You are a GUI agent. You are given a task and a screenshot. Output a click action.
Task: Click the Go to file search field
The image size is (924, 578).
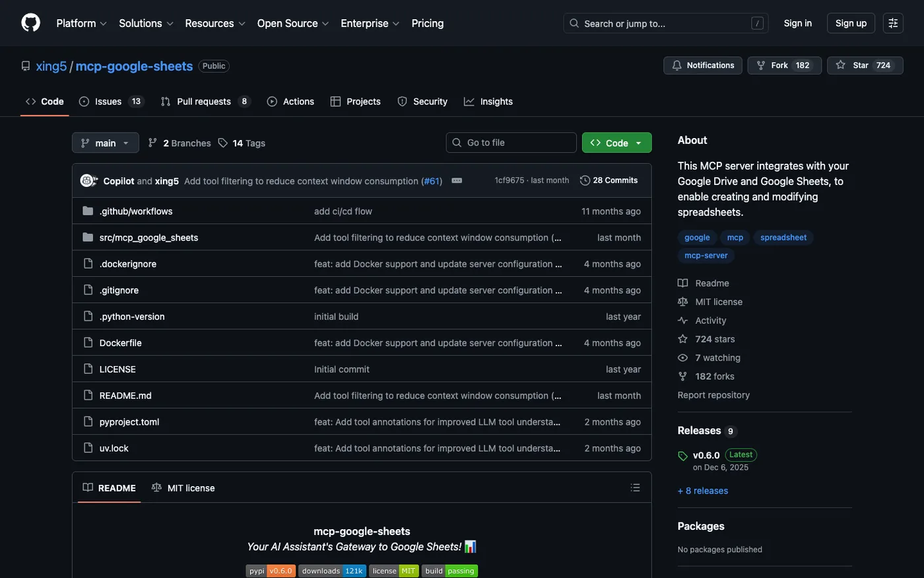pos(511,141)
